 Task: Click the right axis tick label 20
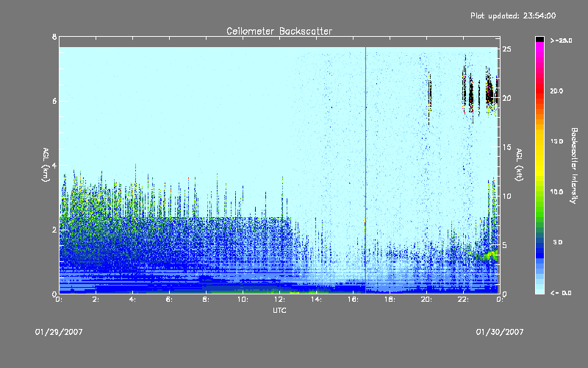(507, 98)
